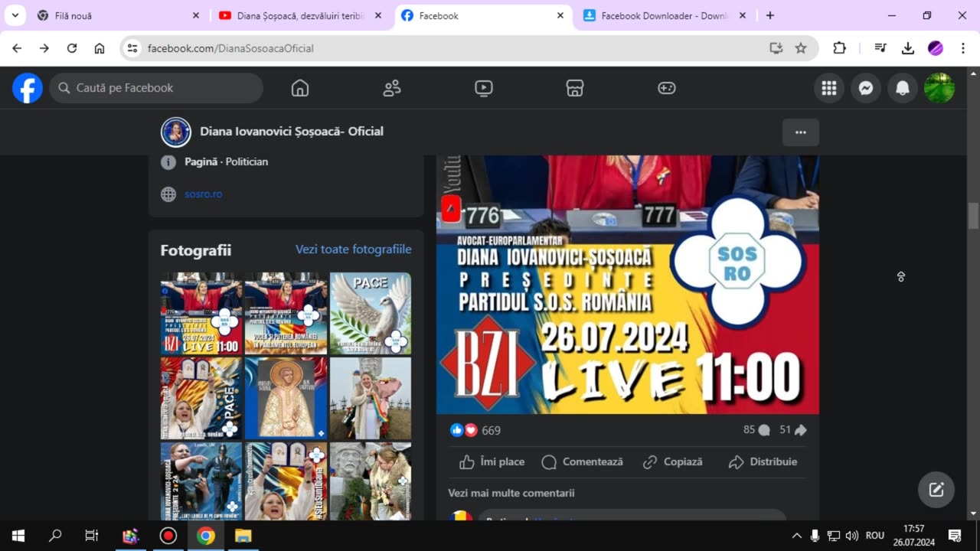This screenshot has width=980, height=551.
Task: Click the Caută pe Facebook search box
Action: tap(156, 88)
